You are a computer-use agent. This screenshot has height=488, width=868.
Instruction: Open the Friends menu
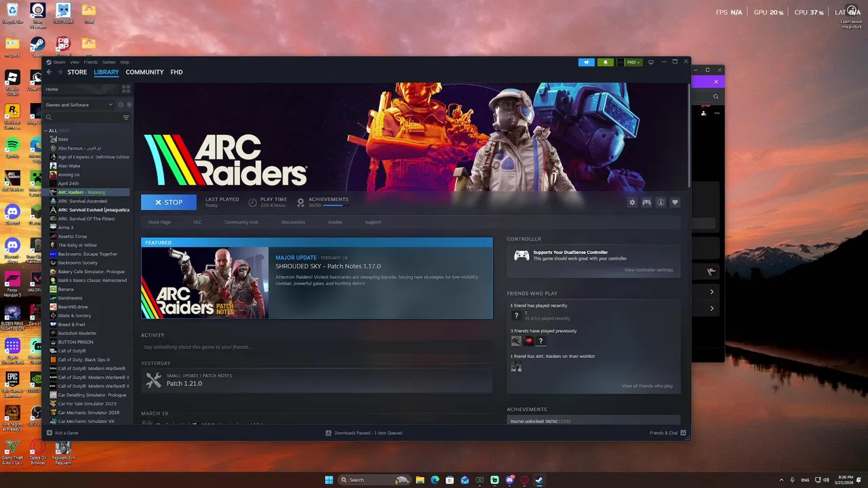(91, 62)
